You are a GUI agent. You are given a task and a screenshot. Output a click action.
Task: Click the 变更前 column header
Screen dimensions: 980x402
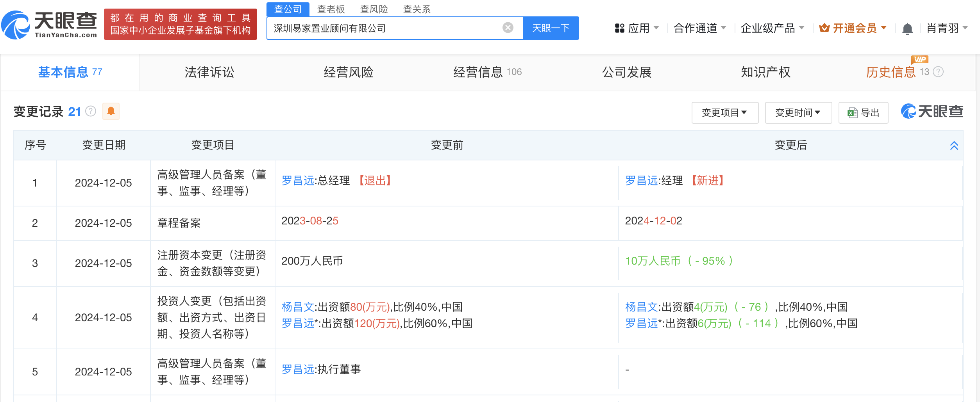[x=447, y=145]
